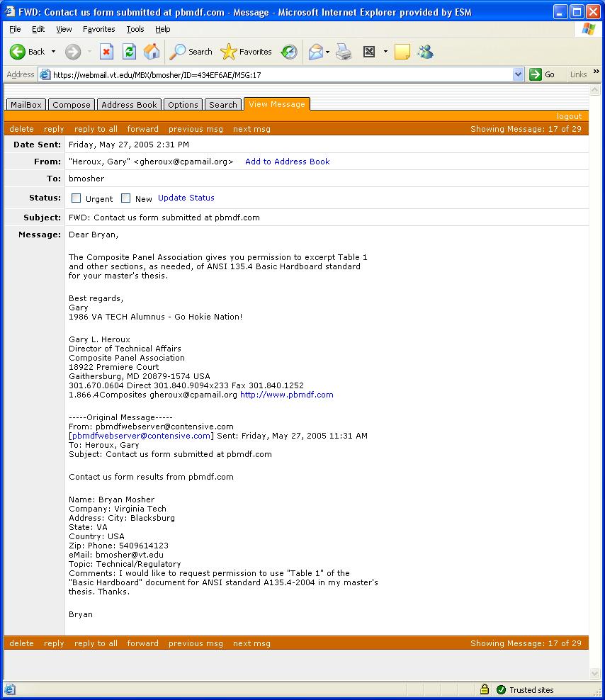
Task: Click forward in the bar above the message
Action: pyautogui.click(x=143, y=129)
